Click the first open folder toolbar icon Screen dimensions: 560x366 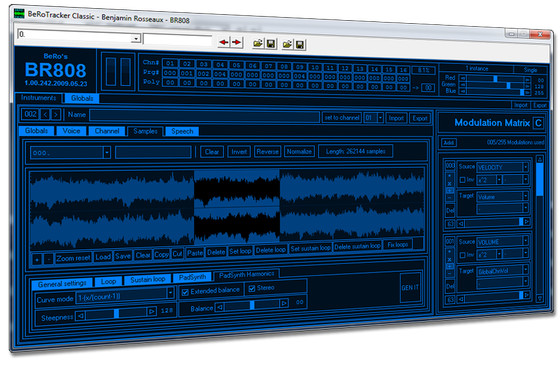coord(258,44)
